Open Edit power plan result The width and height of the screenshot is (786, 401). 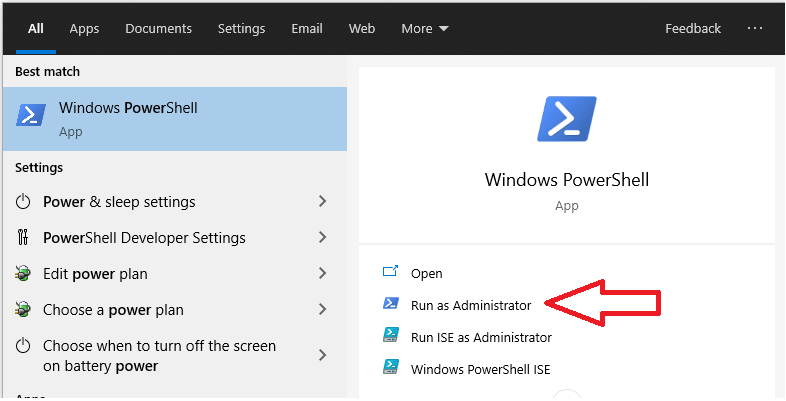tap(175, 274)
